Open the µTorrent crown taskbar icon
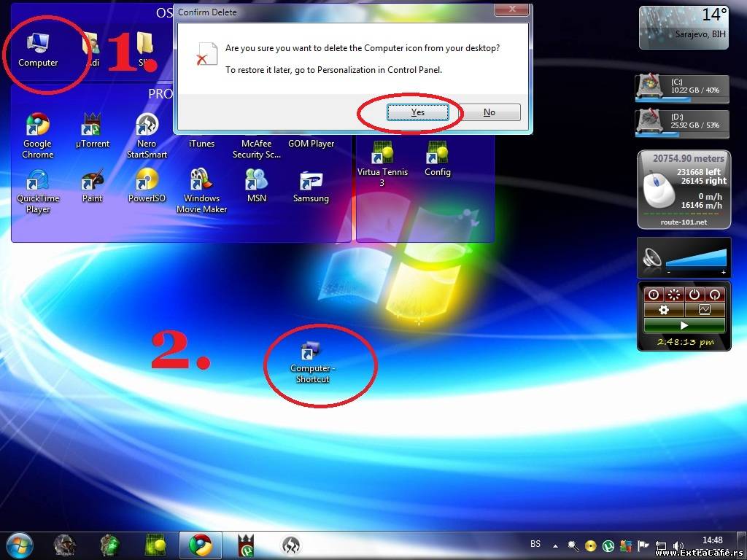The image size is (747, 560). [x=246, y=545]
